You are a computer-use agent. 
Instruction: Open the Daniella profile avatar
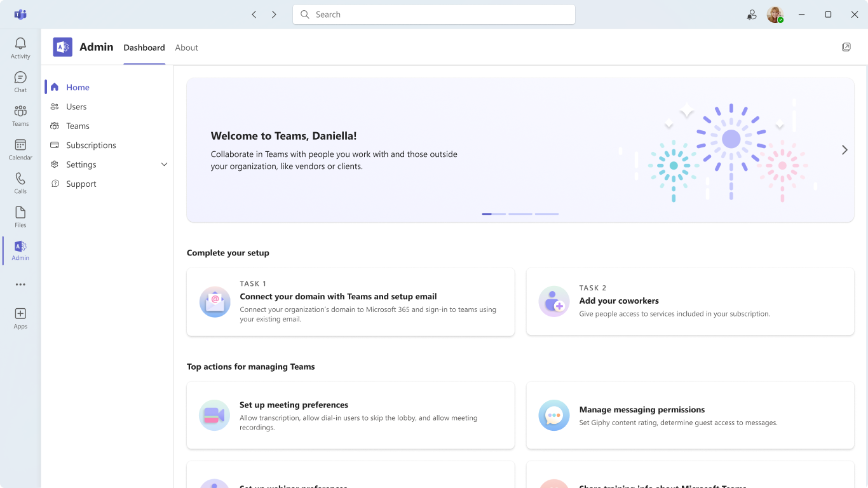[775, 15]
